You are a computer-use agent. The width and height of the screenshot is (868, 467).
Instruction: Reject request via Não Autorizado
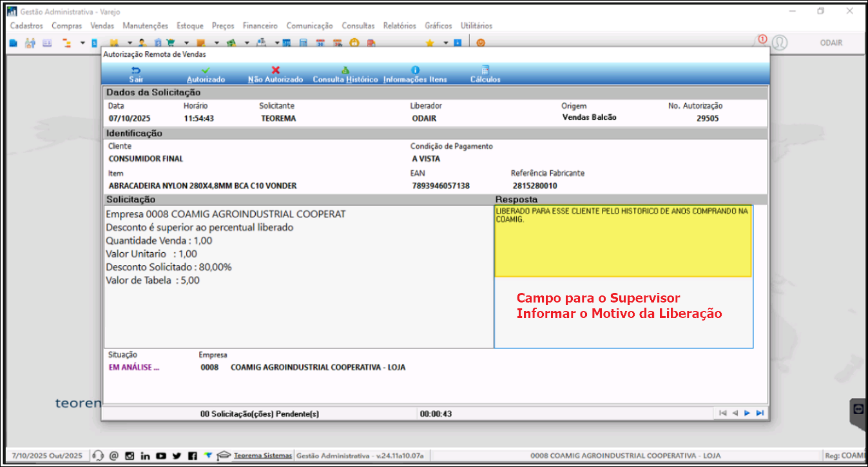point(275,74)
